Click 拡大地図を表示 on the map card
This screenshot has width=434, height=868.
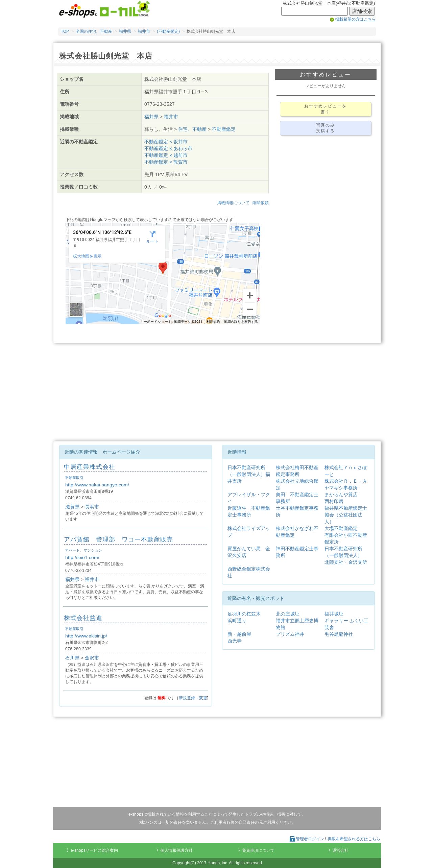(x=87, y=256)
